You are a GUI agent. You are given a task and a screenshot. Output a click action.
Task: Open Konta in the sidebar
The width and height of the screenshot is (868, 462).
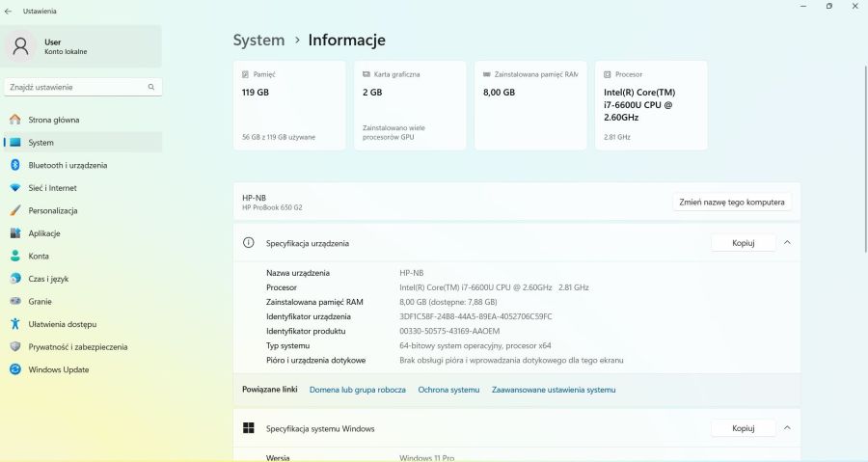(83, 256)
